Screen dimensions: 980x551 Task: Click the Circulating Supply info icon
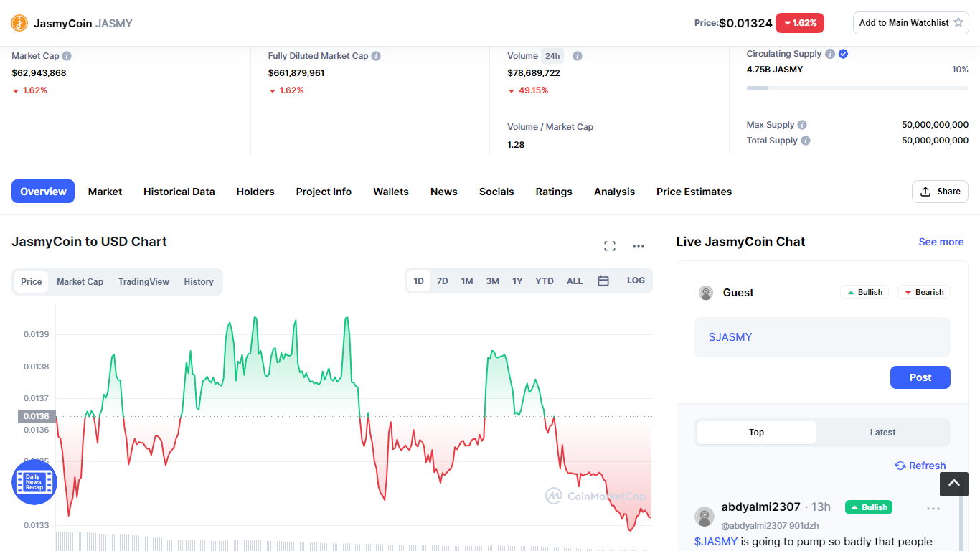coord(830,54)
